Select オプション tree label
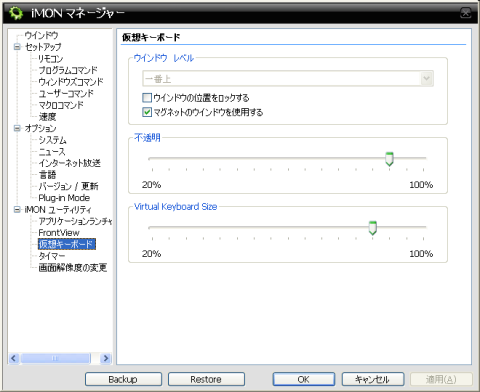Image resolution: width=480 pixels, height=392 pixels. pos(40,128)
